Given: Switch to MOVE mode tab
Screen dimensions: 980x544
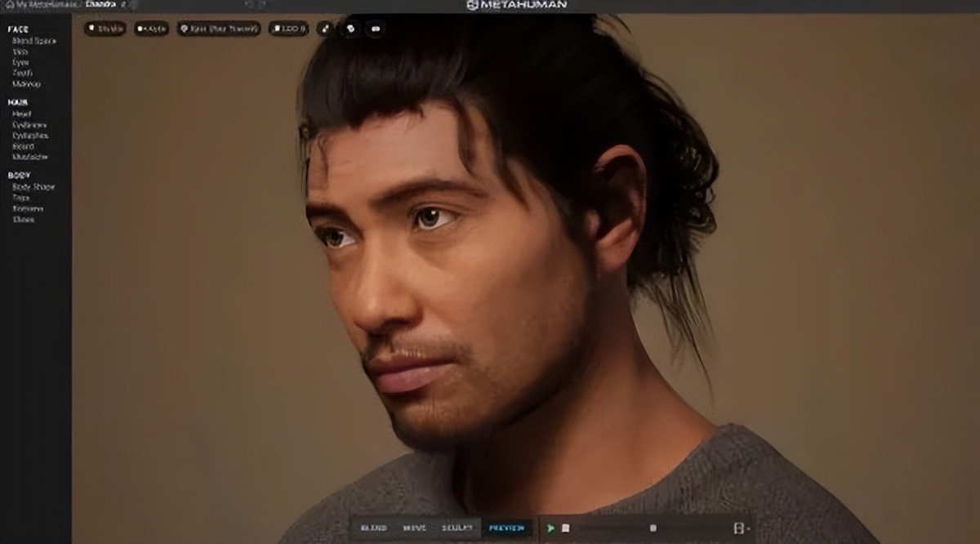Looking at the screenshot, I should (414, 528).
